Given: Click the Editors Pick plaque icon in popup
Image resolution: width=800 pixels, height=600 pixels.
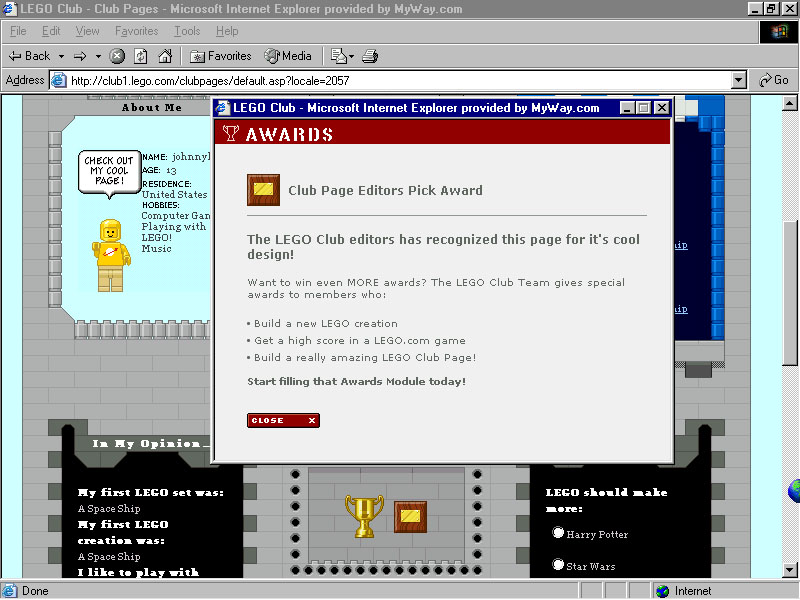Looking at the screenshot, I should [263, 190].
